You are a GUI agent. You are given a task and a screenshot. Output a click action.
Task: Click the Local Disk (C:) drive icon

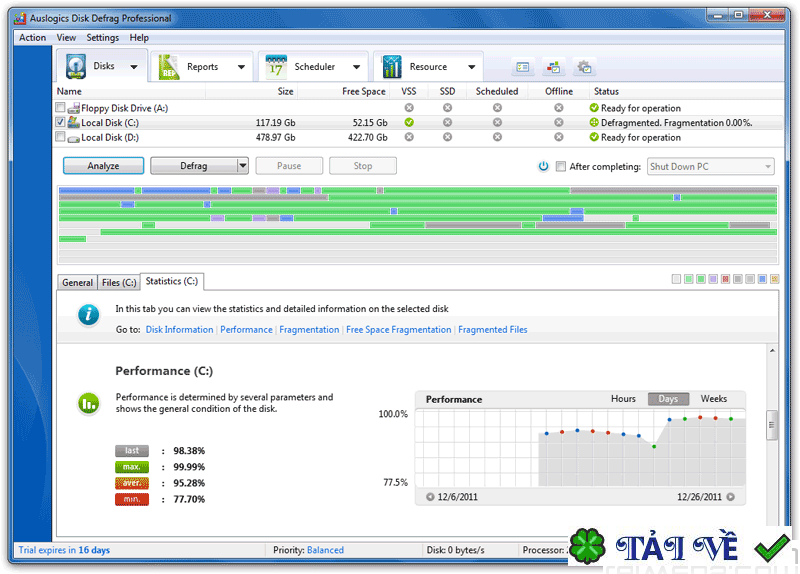pos(73,122)
